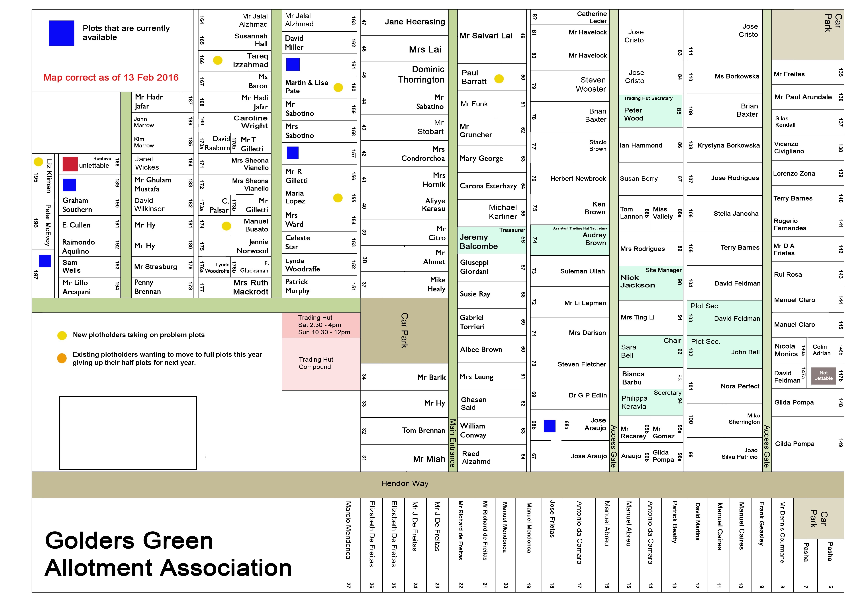Toggle the yellow dot near Liz Kliman's plot
The height and width of the screenshot is (609, 868).
tap(38, 162)
